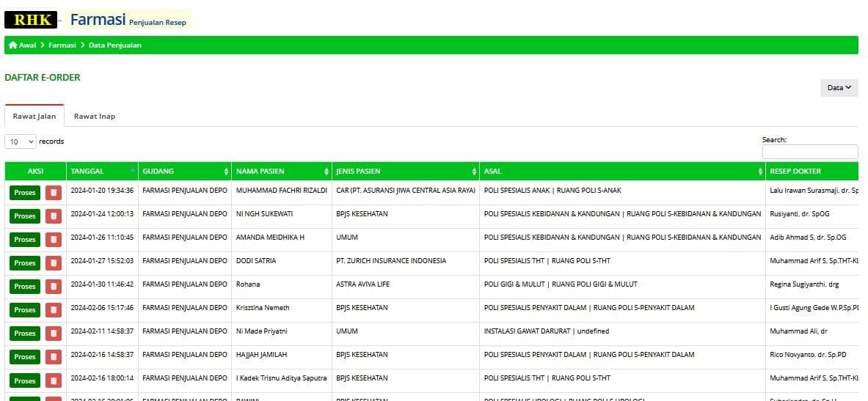
Task: Delete the NI NGH SUKEWATI order
Action: pos(54,216)
